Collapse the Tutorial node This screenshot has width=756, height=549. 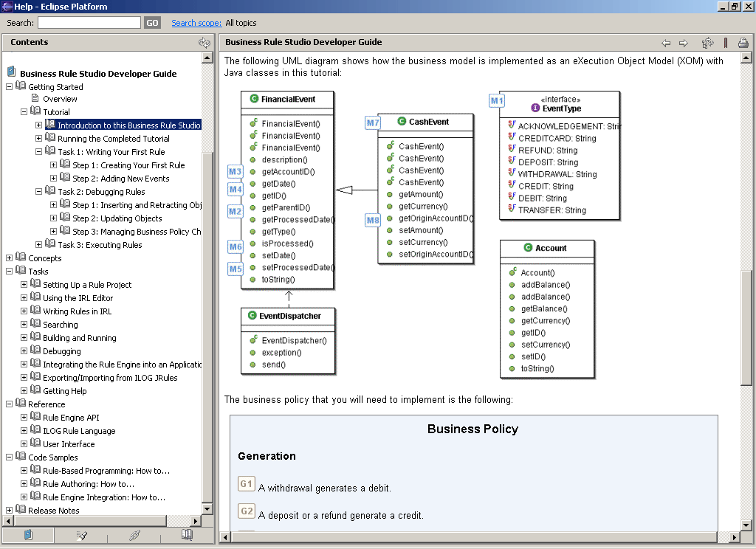24,112
